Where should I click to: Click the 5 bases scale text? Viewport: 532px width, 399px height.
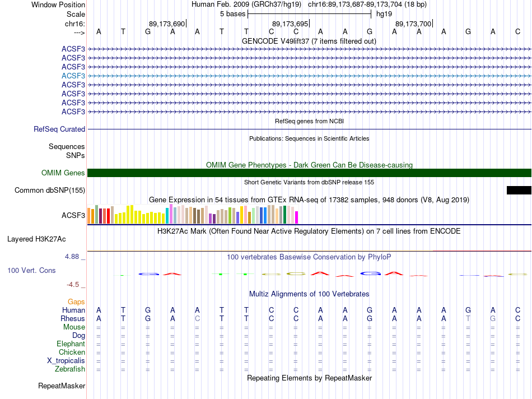(233, 14)
